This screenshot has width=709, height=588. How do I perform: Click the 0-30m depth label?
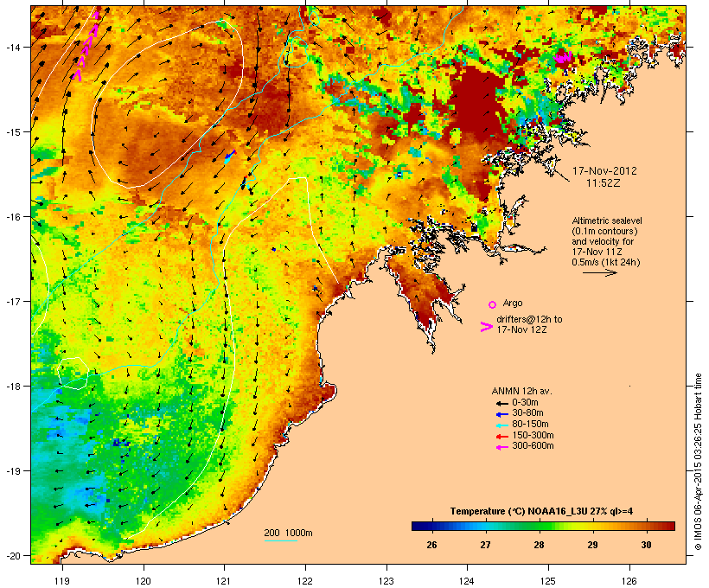point(525,403)
